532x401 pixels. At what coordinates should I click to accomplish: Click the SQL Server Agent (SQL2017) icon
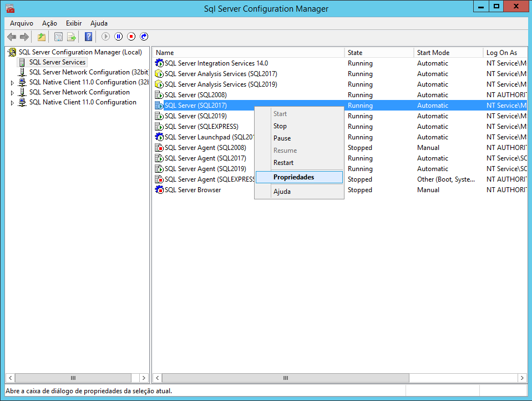coord(159,158)
